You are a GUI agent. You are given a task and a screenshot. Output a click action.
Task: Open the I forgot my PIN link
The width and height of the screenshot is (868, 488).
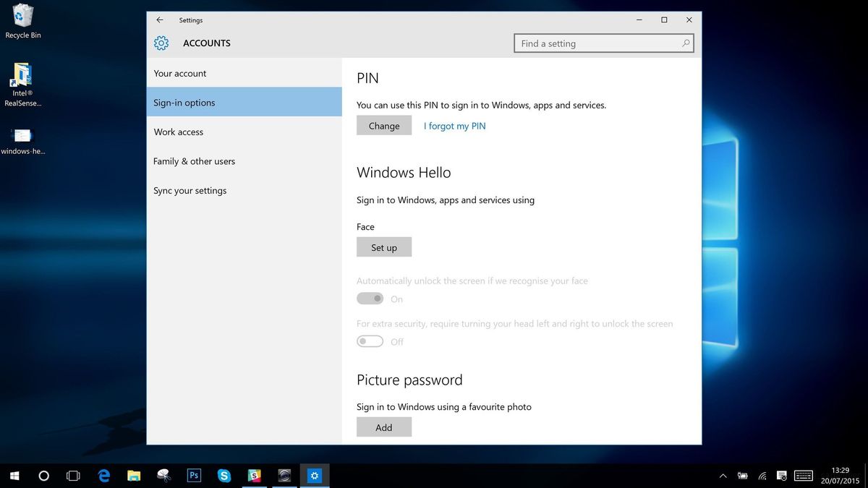tap(454, 125)
